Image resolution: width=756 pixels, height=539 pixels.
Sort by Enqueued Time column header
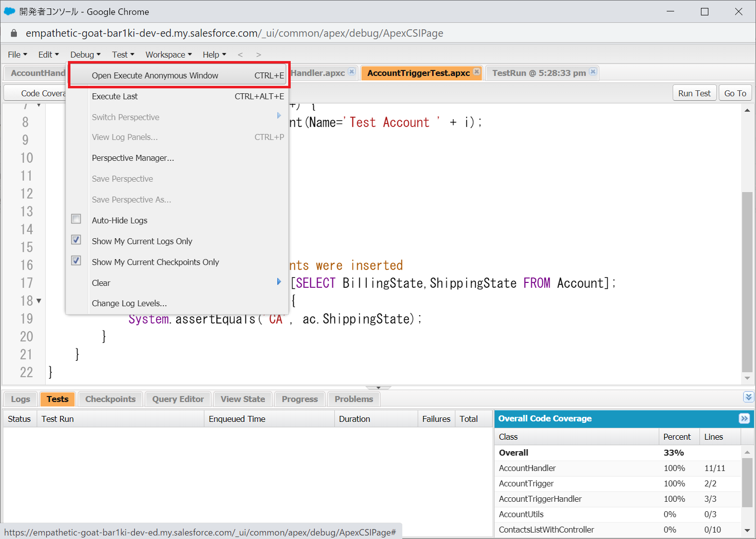click(x=269, y=419)
